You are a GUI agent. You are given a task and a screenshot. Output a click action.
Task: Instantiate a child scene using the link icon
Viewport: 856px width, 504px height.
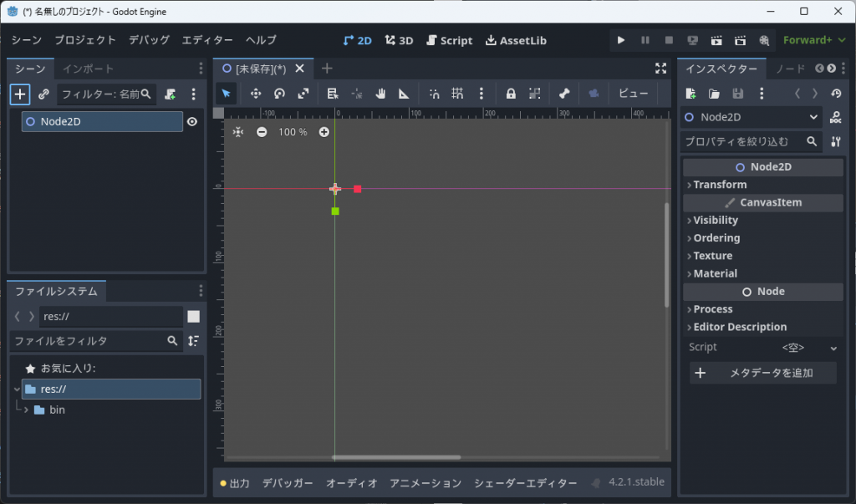click(43, 94)
